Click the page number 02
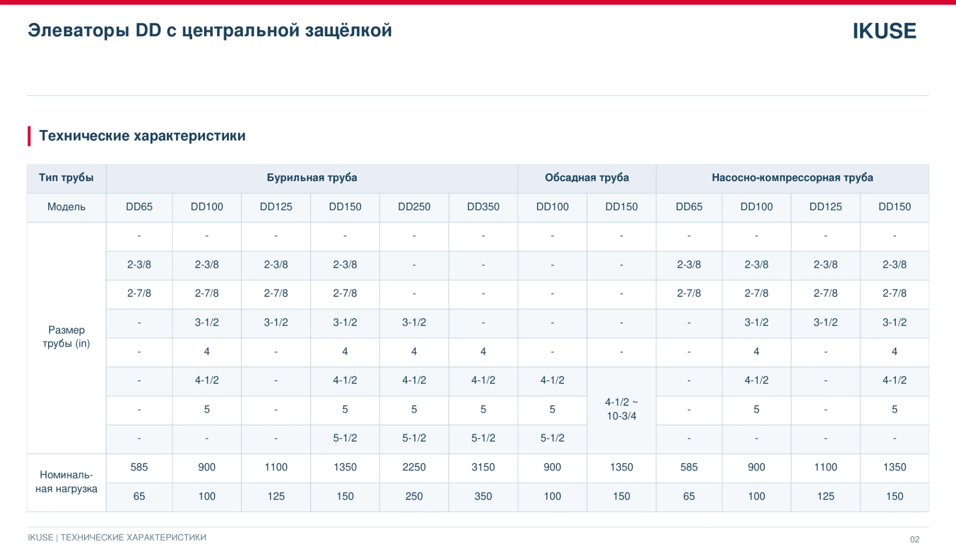Screen dimensions: 956x560 (915, 540)
